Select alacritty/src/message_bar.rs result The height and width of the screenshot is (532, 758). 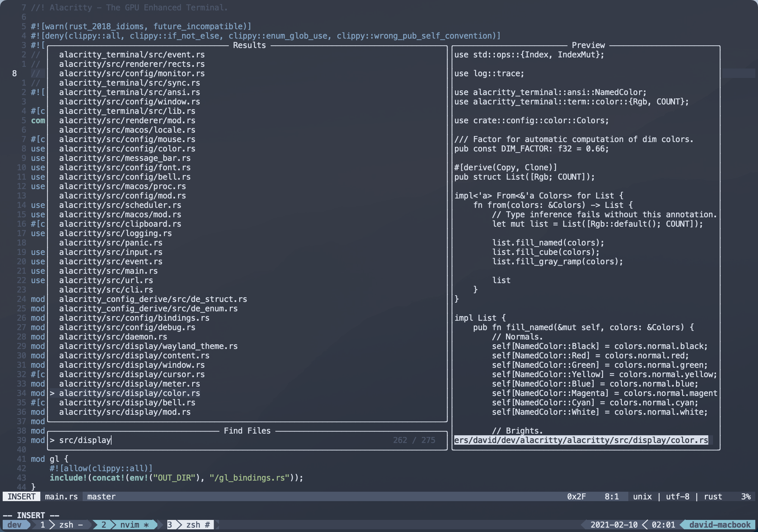click(x=125, y=158)
